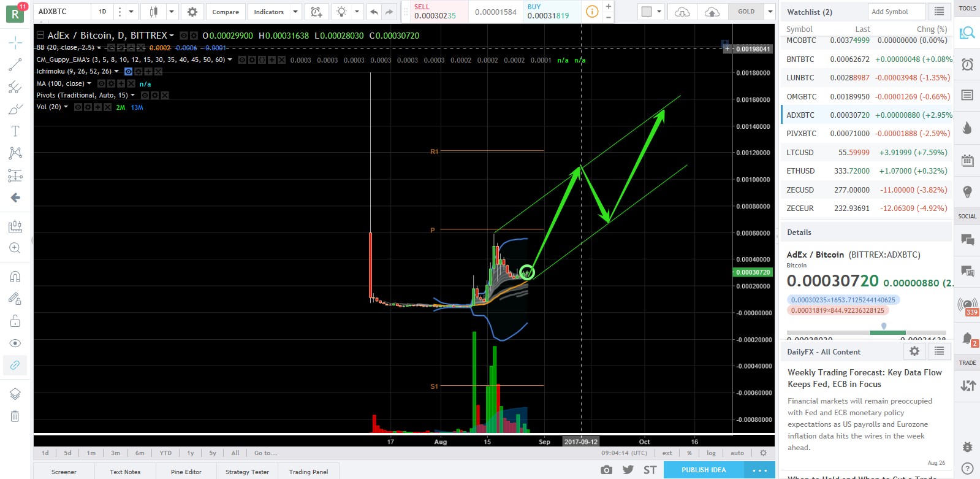The height and width of the screenshot is (479, 980).
Task: Click the SELL price button
Action: [x=435, y=12]
